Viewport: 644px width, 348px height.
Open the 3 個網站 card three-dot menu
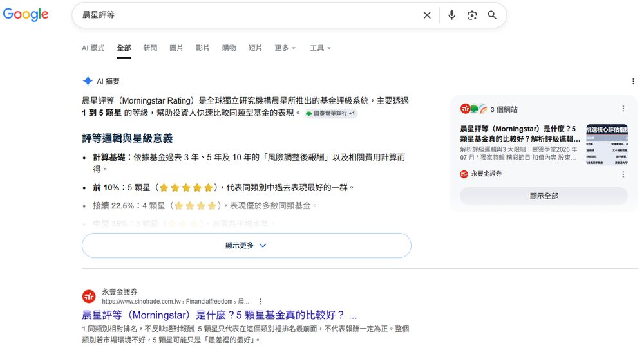(x=623, y=109)
